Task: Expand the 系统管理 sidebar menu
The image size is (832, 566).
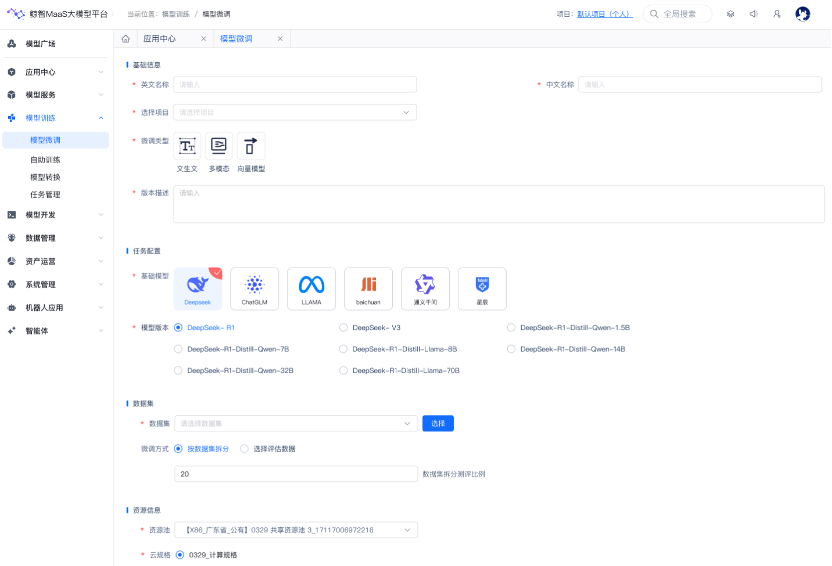Action: (101, 284)
